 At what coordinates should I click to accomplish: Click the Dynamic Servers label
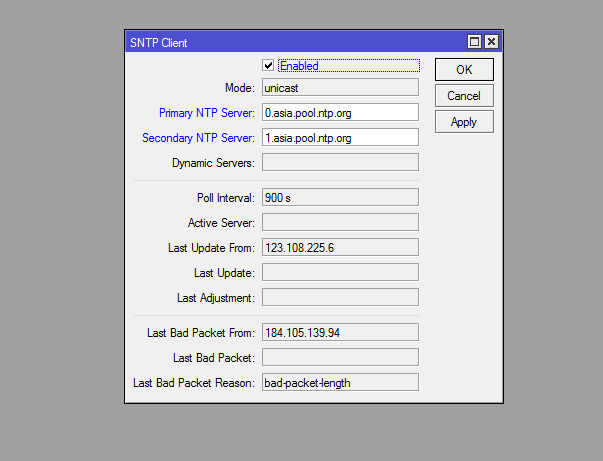click(x=213, y=163)
